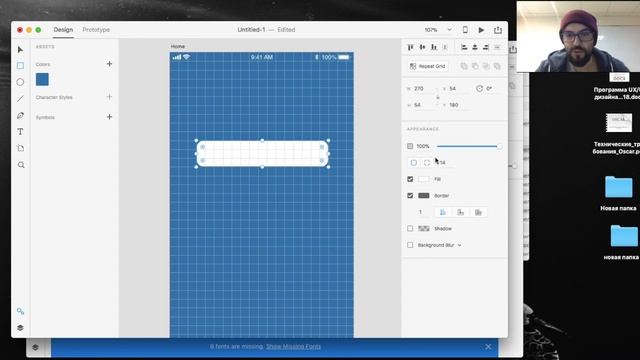The height and width of the screenshot is (360, 640).
Task: Select the Line tool
Action: pyautogui.click(x=20, y=99)
